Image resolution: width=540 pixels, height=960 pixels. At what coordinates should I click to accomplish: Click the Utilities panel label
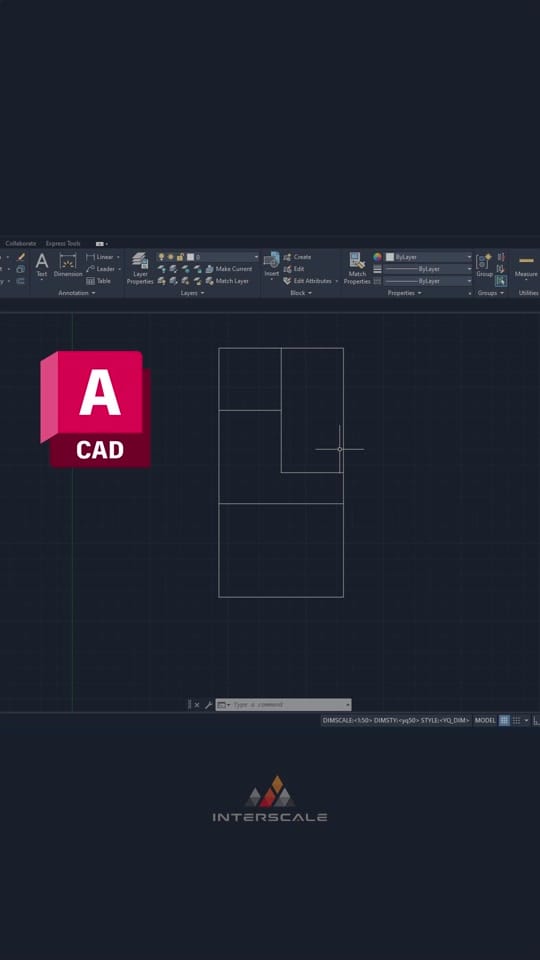(528, 293)
